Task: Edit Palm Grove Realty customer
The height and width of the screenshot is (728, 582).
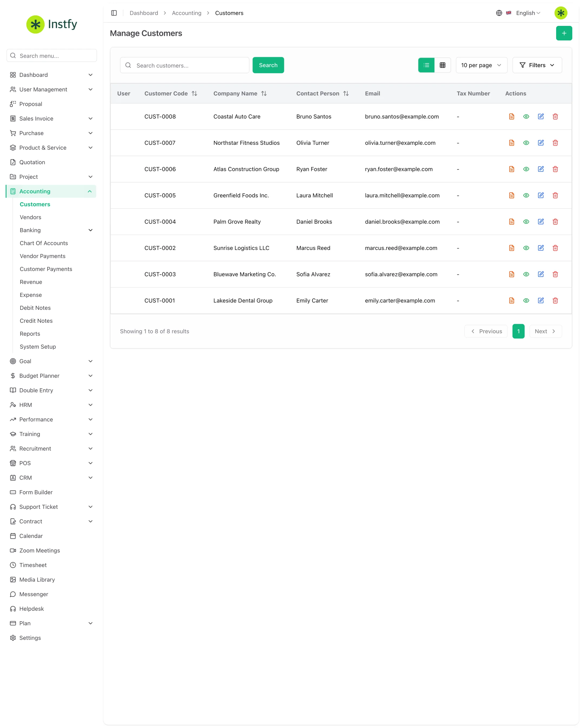Action: tap(541, 222)
